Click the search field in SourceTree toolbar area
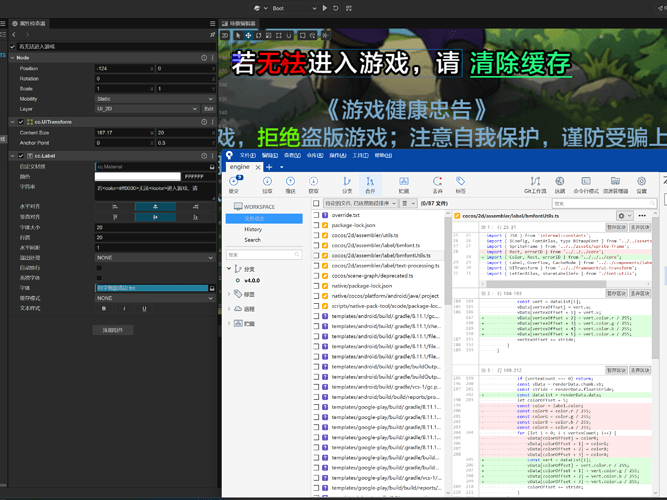Image resolution: width=667 pixels, height=500 pixels. click(x=604, y=203)
